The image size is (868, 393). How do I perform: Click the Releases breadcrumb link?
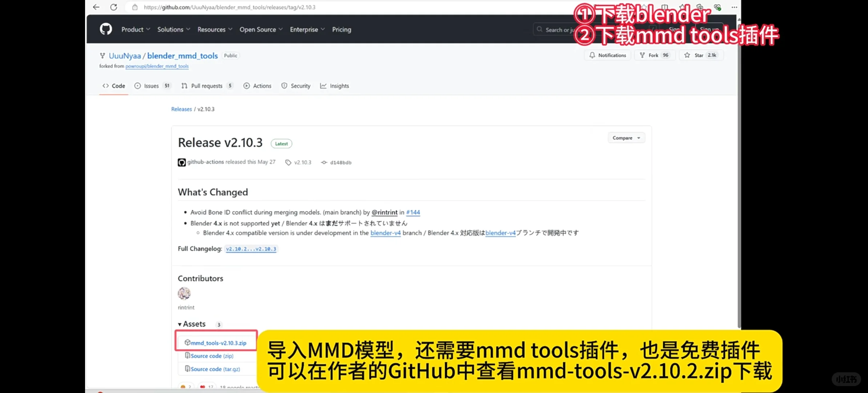coord(181,109)
